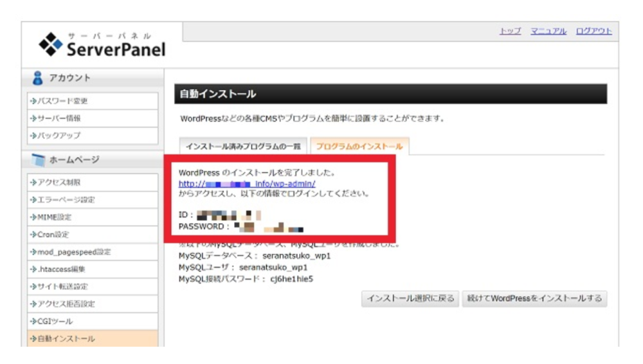Open mod_pagespeed設定 in the sidebar
Screen dimensions: 643x364
(x=93, y=251)
